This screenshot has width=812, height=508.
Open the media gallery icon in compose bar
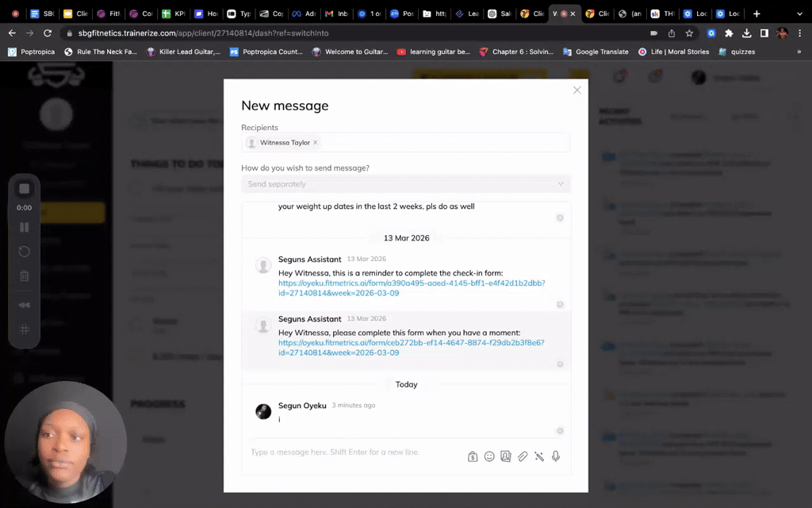point(506,456)
